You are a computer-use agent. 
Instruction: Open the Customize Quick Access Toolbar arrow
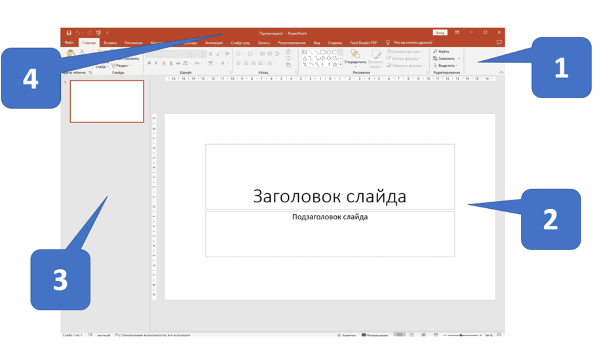pos(107,33)
